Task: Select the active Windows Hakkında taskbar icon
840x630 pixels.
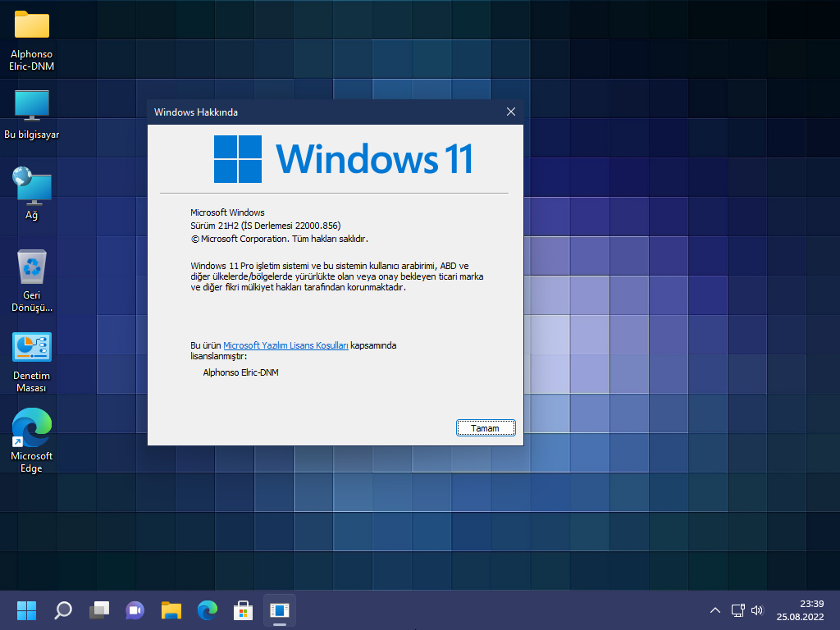Action: click(280, 610)
